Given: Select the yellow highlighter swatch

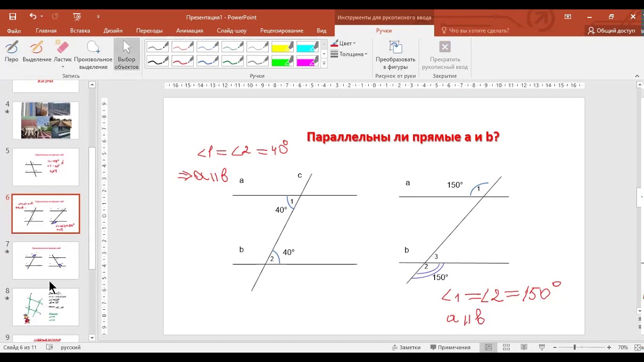Looking at the screenshot, I should pos(283,47).
